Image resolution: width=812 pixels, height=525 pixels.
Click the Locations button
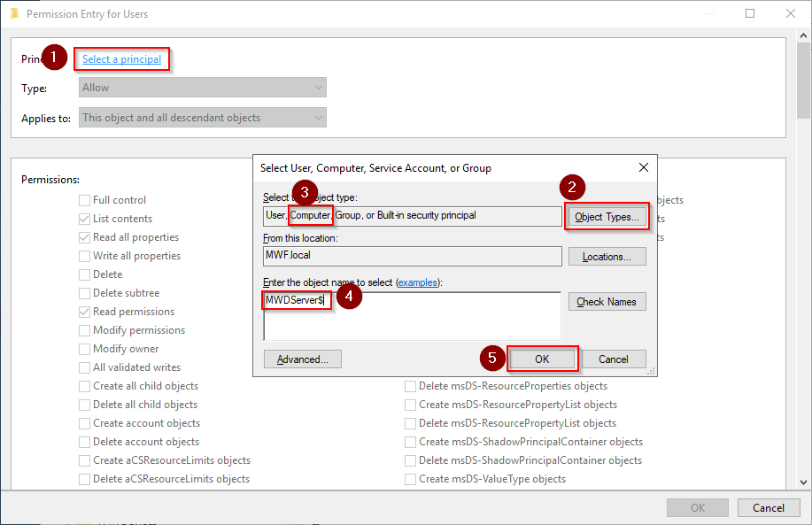click(x=607, y=257)
